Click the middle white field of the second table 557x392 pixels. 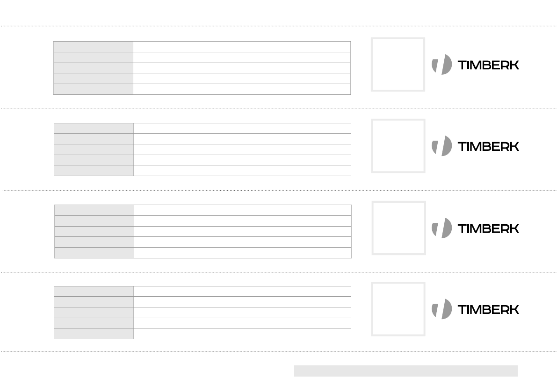point(242,150)
